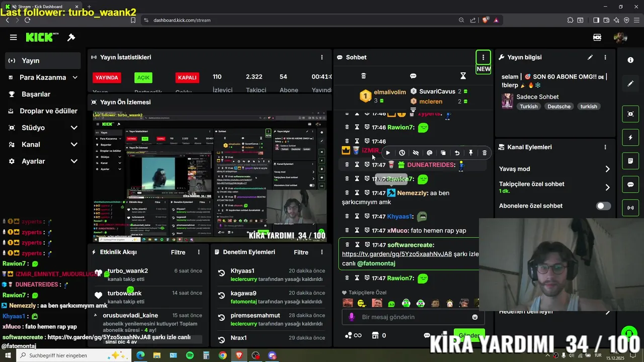Click the hourglass icon in Sohbet toolbar
Viewport: 644px width, 362px height.
pyautogui.click(x=463, y=76)
